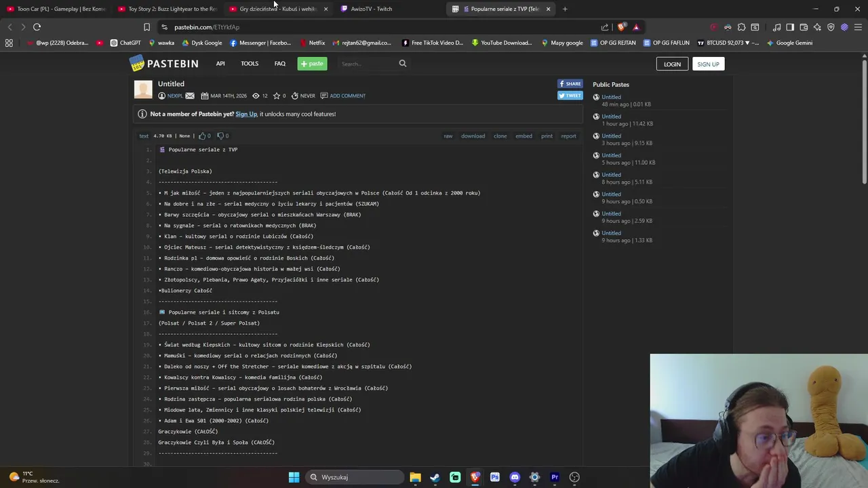Click the clone link
The image size is (868, 488).
pos(500,136)
